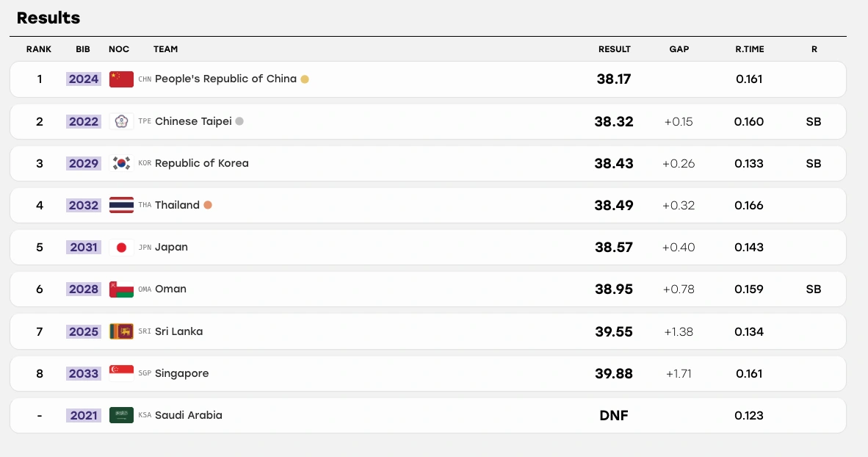Select the Saudi Arabia team name
The image size is (868, 457).
[189, 415]
